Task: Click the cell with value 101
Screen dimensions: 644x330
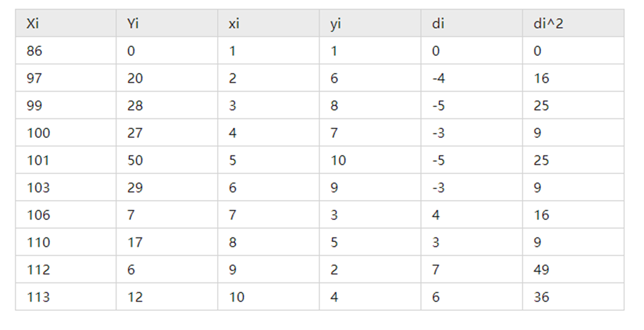Action: (38, 160)
